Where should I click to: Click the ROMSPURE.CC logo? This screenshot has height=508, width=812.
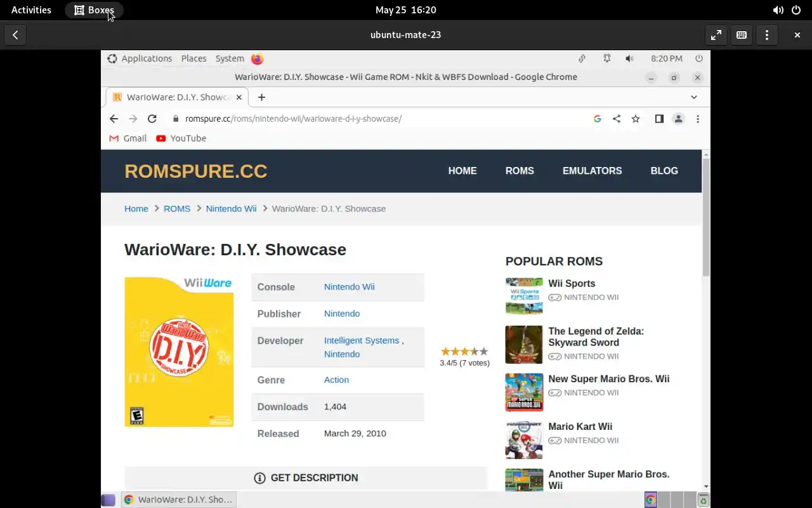[195, 171]
